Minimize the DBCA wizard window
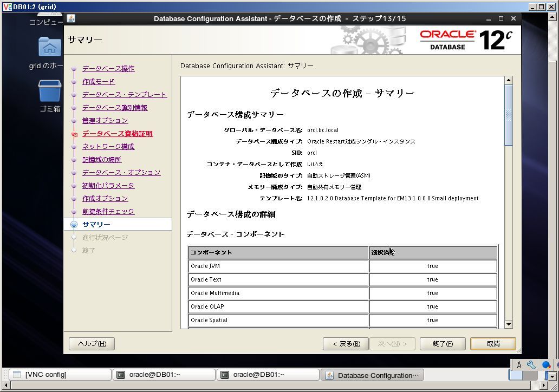This screenshot has height=392, width=559. tap(489, 18)
